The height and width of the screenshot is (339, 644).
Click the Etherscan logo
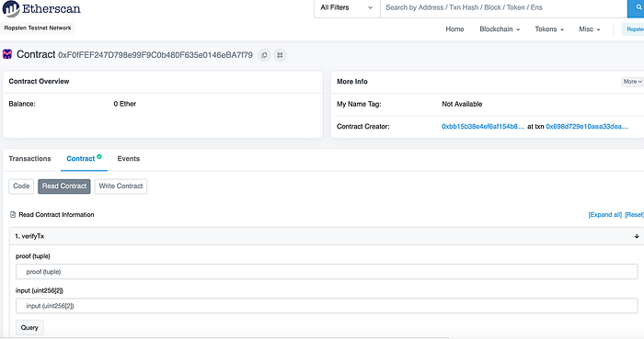[41, 8]
